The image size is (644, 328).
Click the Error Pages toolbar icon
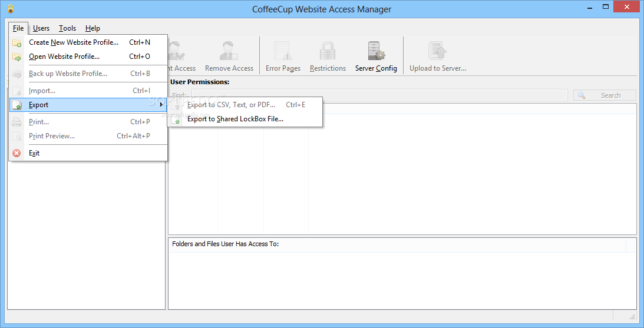283,51
